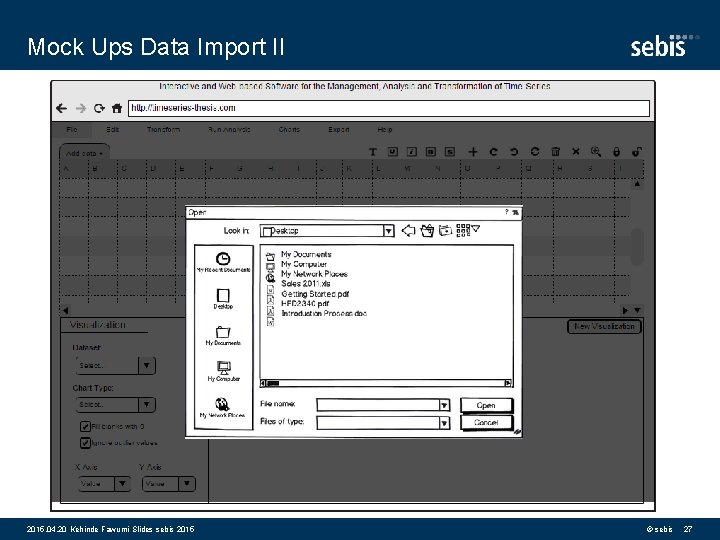Click the Open button in dialog
720x540 pixels.
(486, 405)
